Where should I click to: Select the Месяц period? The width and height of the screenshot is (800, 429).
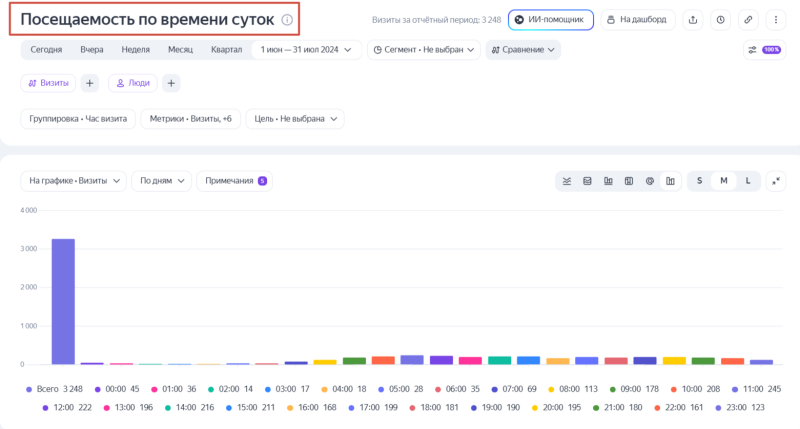point(181,49)
